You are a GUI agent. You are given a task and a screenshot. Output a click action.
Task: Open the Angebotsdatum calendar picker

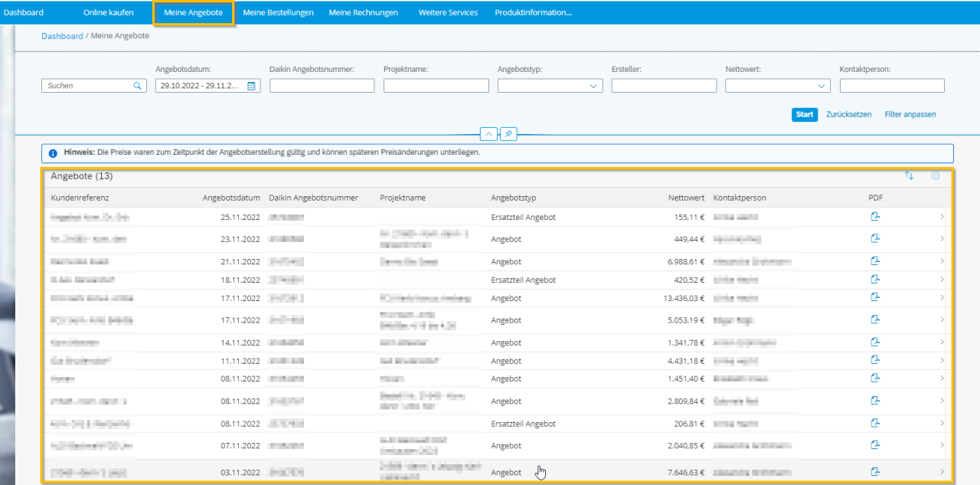pyautogui.click(x=251, y=86)
